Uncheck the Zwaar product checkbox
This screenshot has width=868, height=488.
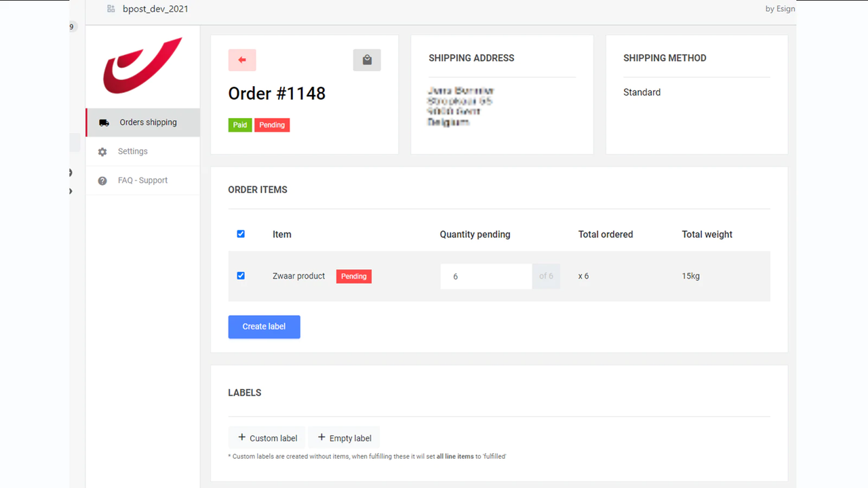(241, 276)
